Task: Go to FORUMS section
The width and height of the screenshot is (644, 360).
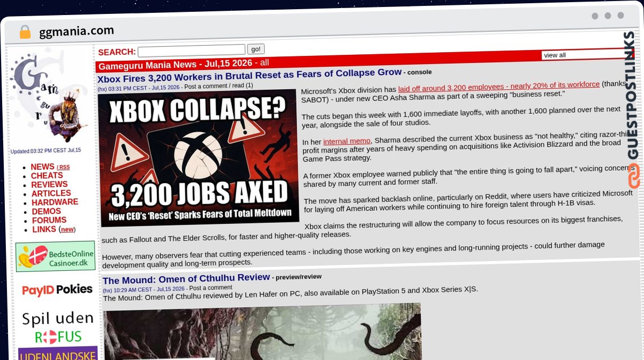Action: [49, 220]
